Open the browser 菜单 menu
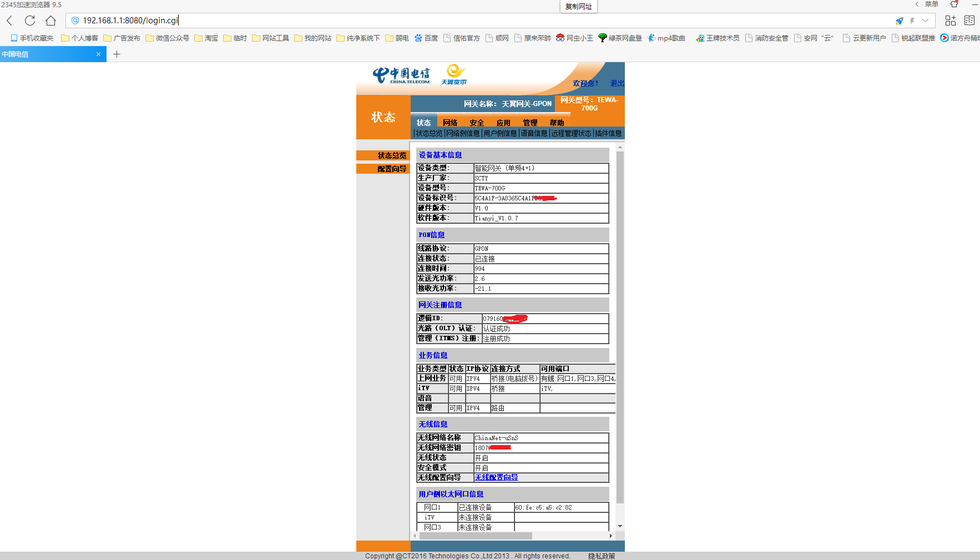Screen dimensions: 980x560 point(931,4)
